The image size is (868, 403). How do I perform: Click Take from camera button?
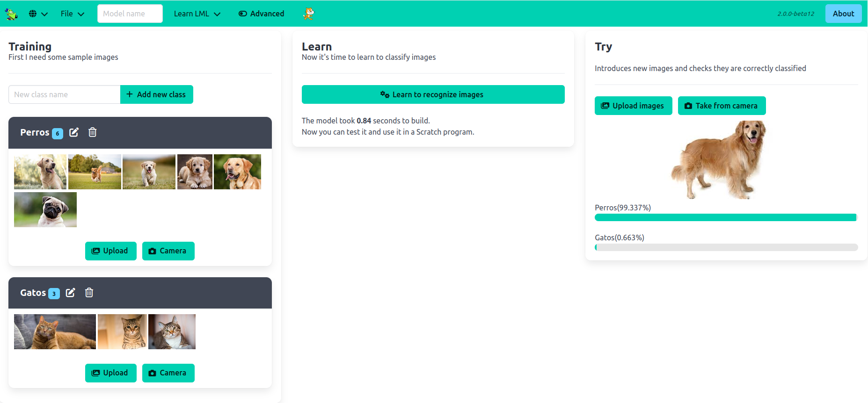722,106
